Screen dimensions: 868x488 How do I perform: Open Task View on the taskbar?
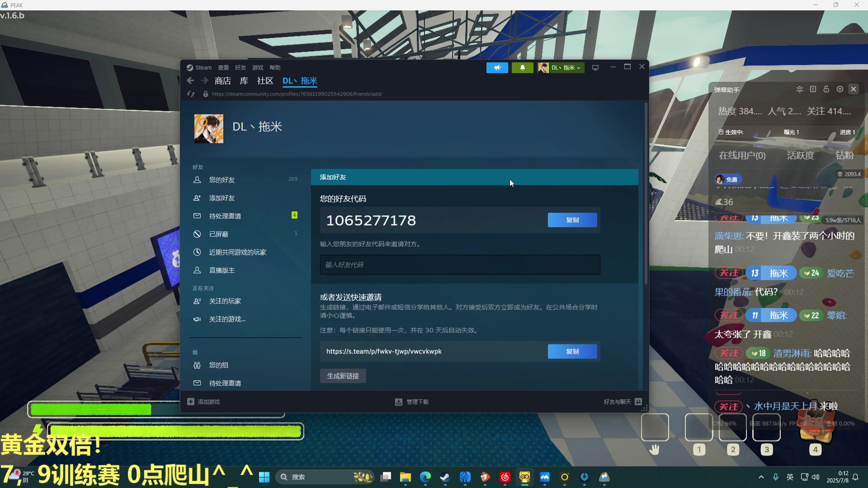pyautogui.click(x=386, y=477)
